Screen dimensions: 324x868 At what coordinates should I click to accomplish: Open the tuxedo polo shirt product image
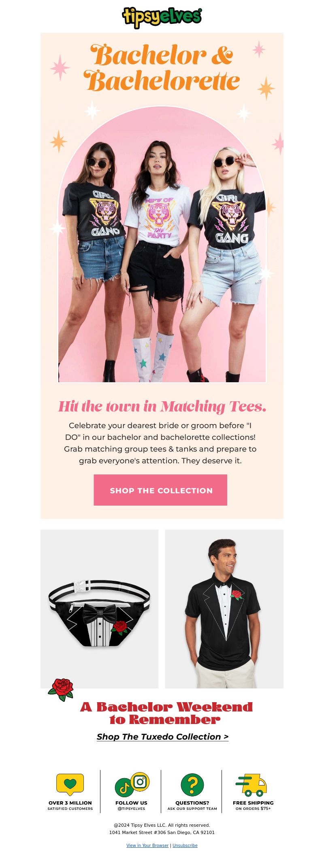point(224,609)
